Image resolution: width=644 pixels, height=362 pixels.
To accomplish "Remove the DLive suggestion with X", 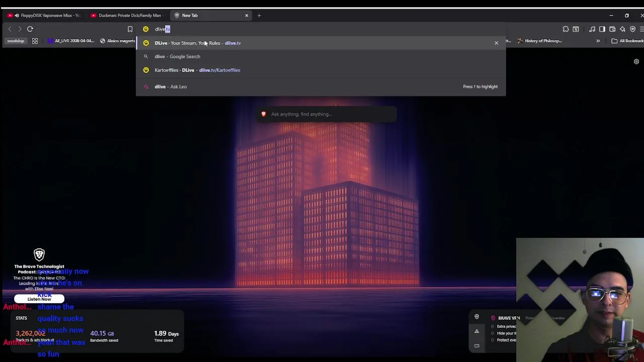I will tap(496, 43).
